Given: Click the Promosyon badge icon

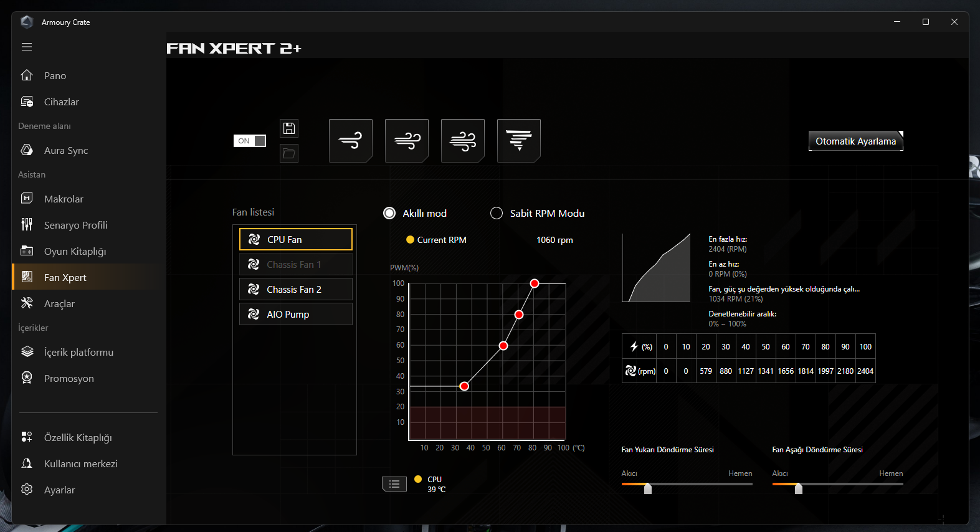Looking at the screenshot, I should [27, 378].
